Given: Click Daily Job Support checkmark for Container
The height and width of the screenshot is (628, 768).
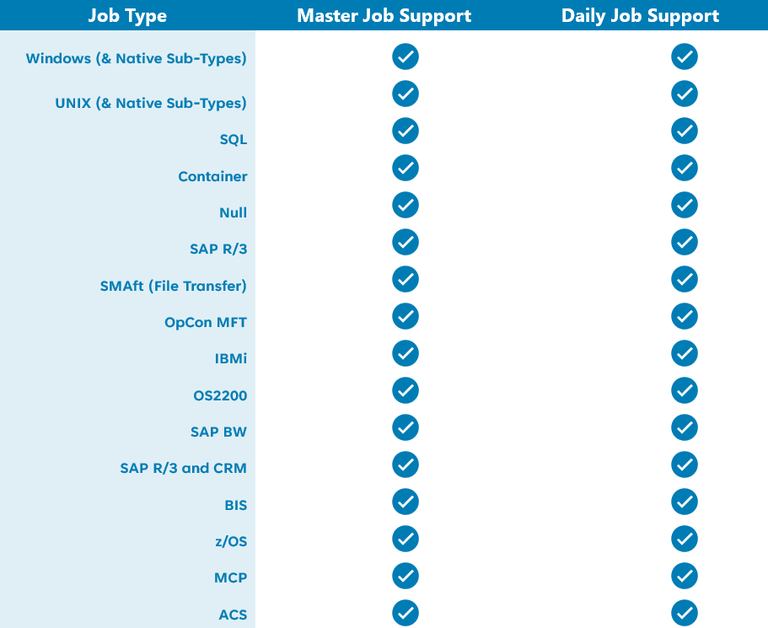Looking at the screenshot, I should pos(684,168).
